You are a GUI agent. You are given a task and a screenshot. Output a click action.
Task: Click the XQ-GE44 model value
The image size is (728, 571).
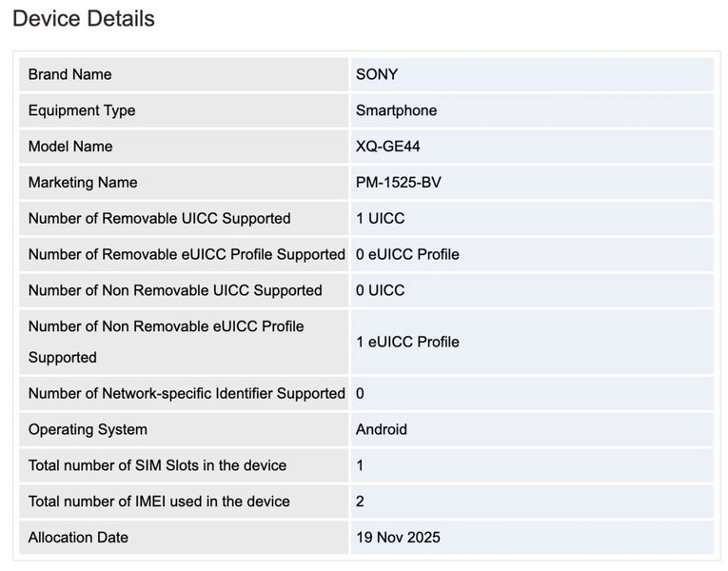point(387,147)
